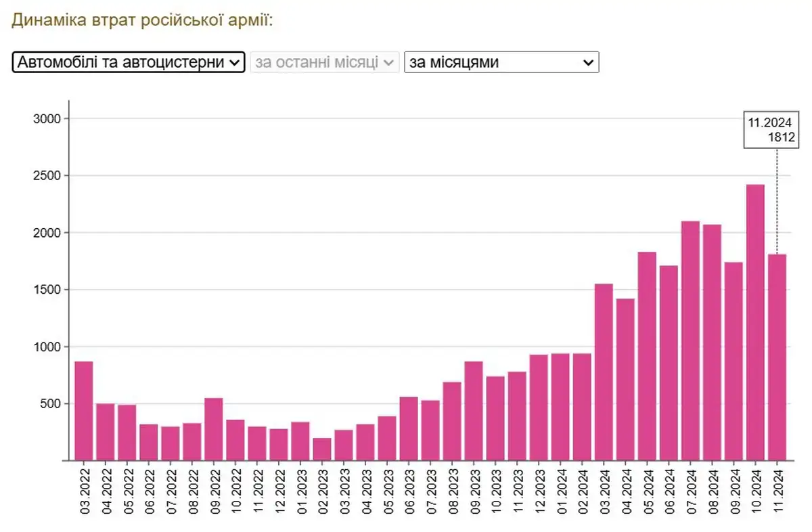Click the greyed 'за останні місяці' dropdown
Screen dimensions: 812x532
[x=324, y=62]
